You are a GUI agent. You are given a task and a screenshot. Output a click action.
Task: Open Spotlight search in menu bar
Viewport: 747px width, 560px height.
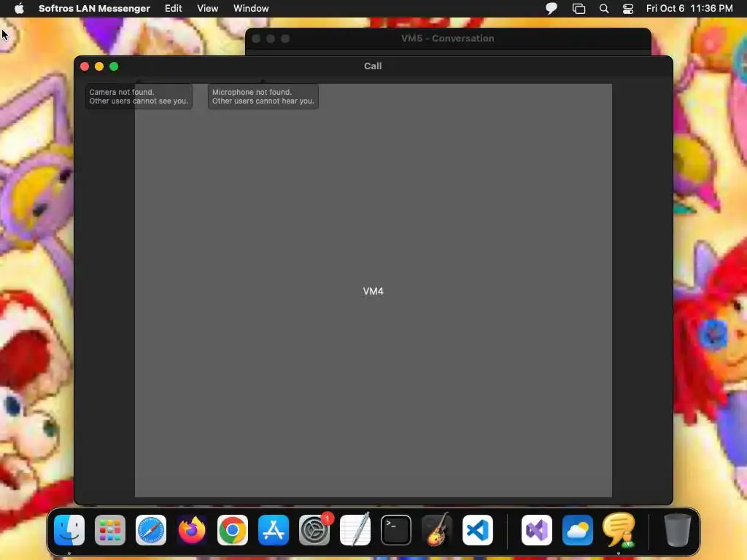point(604,8)
